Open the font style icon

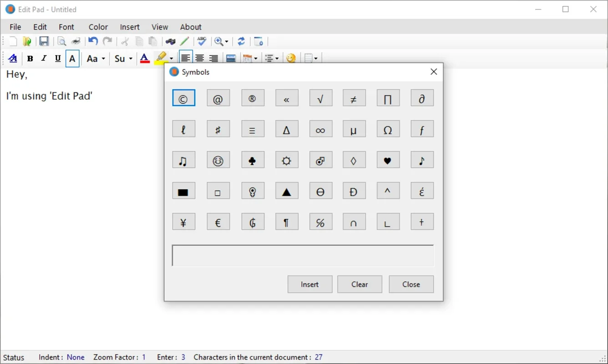[x=13, y=58]
